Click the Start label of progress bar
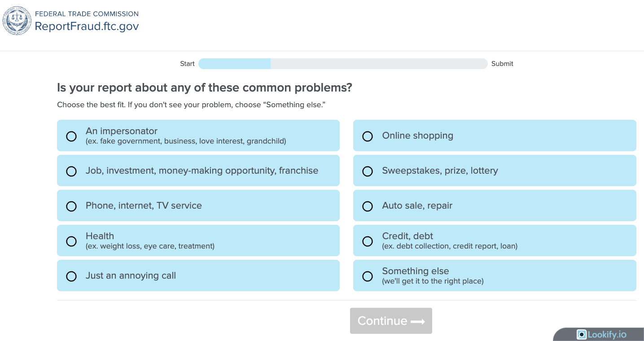 [x=187, y=64]
